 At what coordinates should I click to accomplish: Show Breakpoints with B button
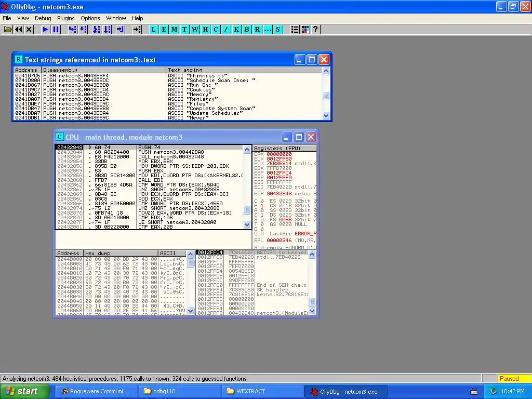[247, 30]
